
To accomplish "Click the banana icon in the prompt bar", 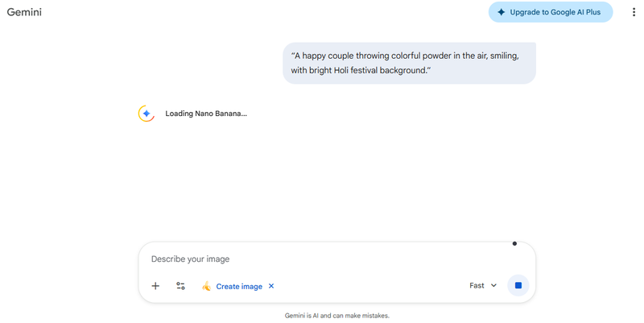I will [x=206, y=286].
